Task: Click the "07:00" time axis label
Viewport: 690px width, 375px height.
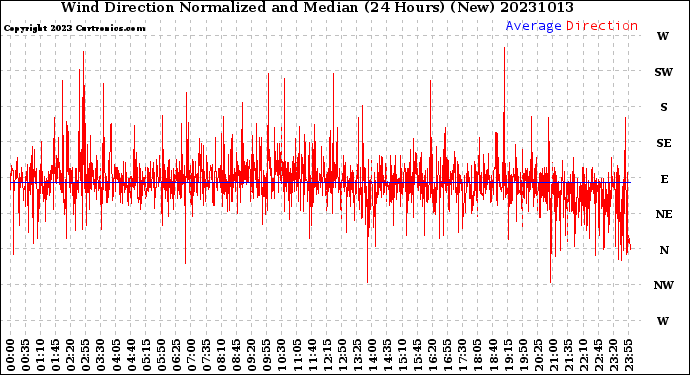Action: tap(191, 355)
